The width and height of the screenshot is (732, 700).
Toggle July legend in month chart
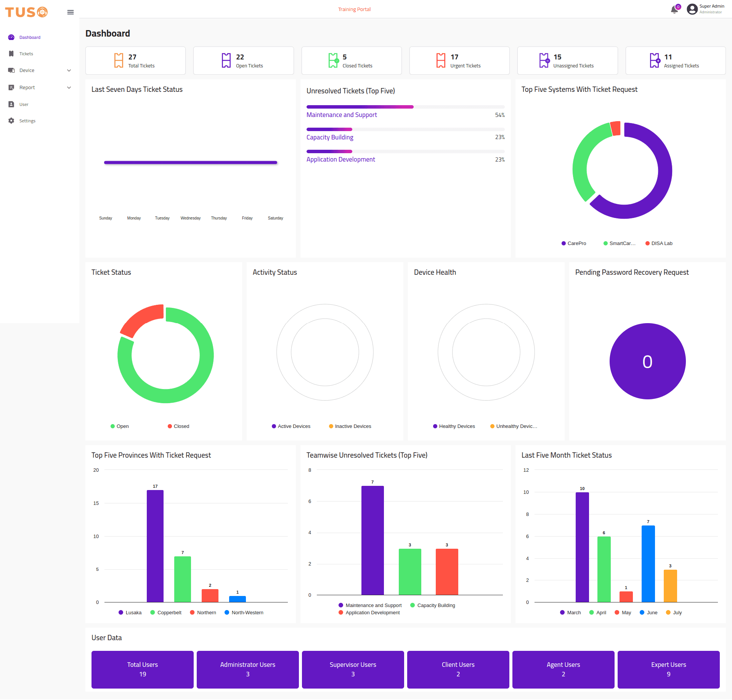[674, 613]
